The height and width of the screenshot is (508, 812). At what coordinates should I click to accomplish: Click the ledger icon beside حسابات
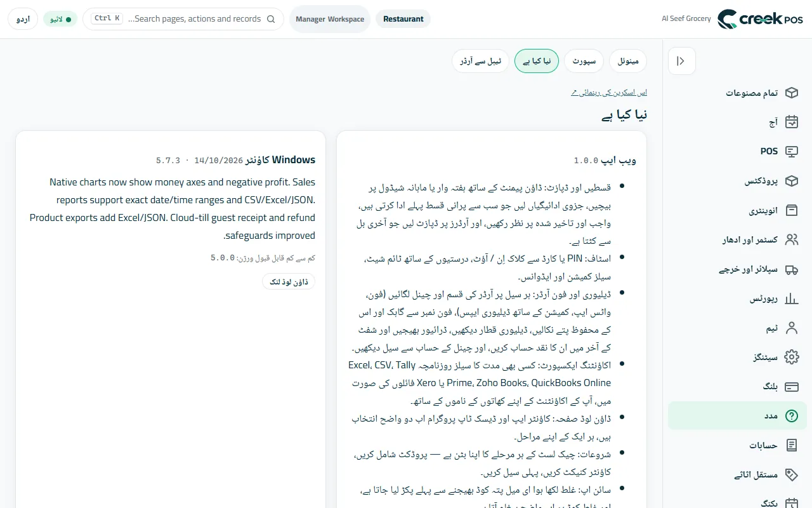tap(791, 445)
